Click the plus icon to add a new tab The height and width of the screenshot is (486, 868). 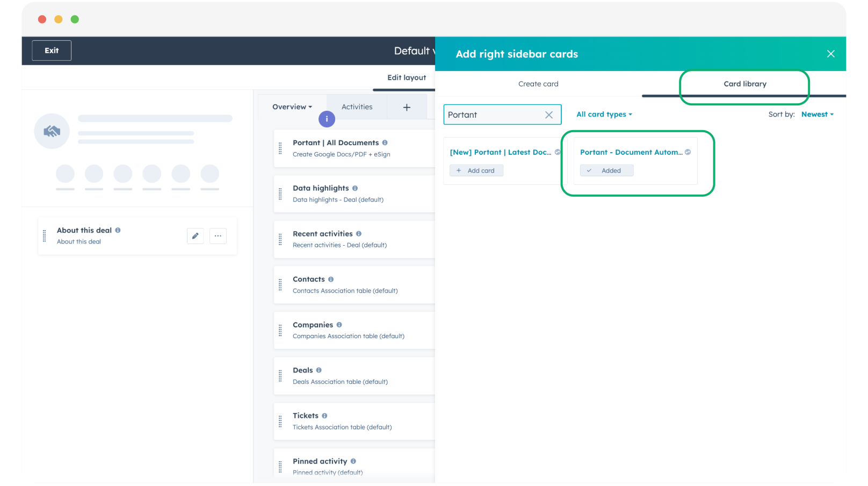coord(407,108)
